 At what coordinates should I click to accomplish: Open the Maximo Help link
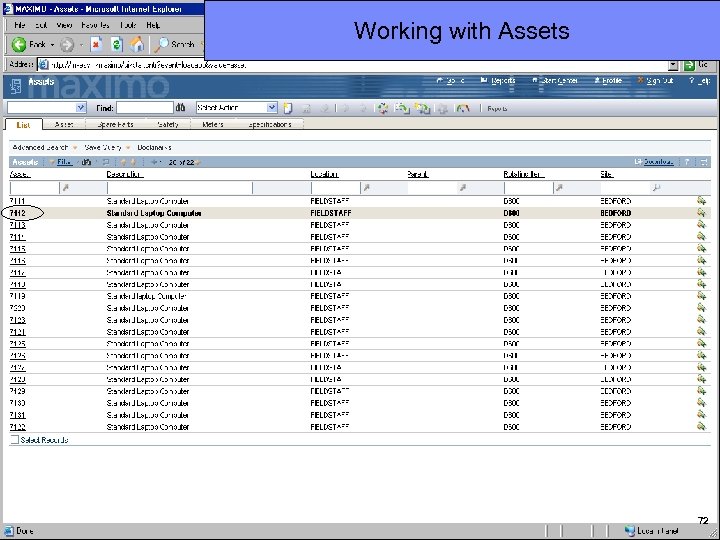[700, 81]
